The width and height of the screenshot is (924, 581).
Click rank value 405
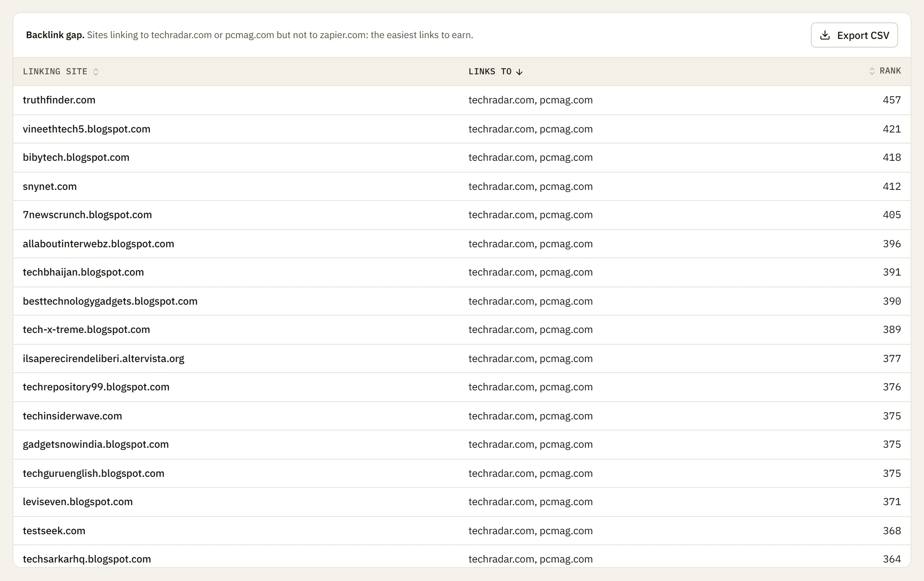pos(892,215)
